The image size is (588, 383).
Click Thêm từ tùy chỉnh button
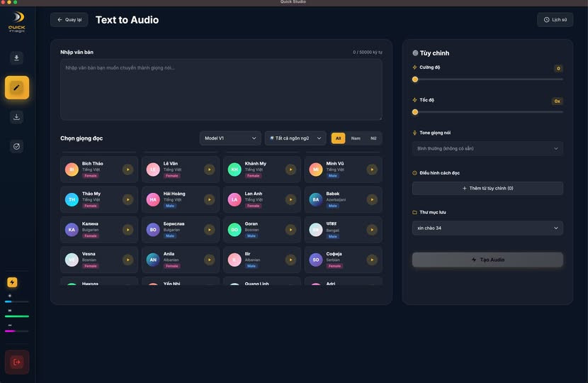coord(487,188)
